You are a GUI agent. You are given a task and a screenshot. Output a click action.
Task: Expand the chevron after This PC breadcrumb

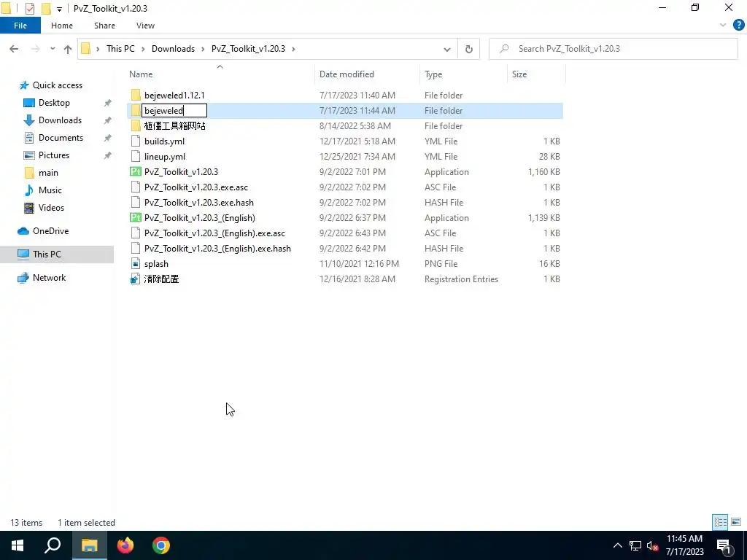143,49
